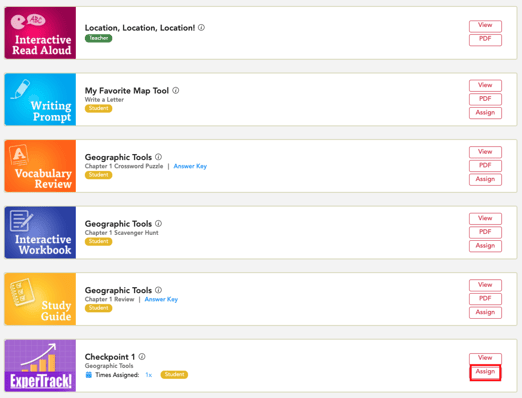This screenshot has width=522, height=398.
Task: Click calendar icon beside Times Assigned
Action: pos(89,375)
